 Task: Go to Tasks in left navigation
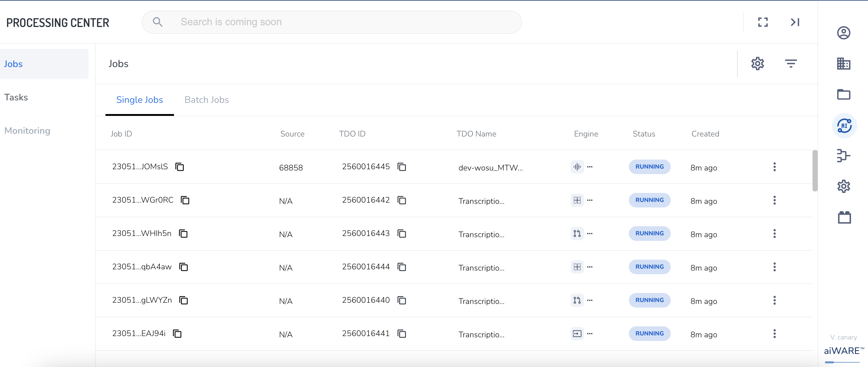click(x=16, y=97)
